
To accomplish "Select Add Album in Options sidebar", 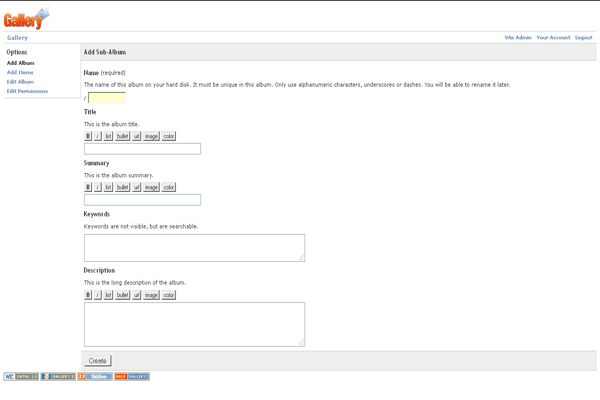I will click(21, 63).
